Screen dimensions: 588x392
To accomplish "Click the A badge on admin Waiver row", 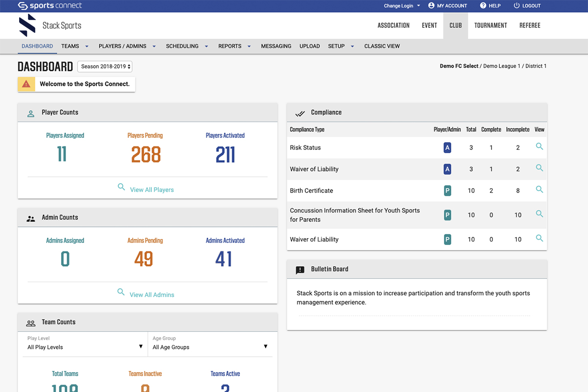I will [x=447, y=169].
